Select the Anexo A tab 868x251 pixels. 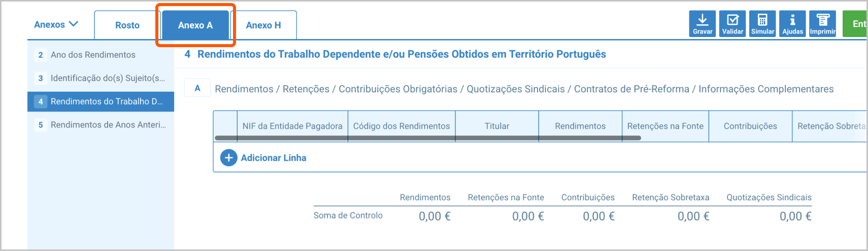tap(195, 25)
